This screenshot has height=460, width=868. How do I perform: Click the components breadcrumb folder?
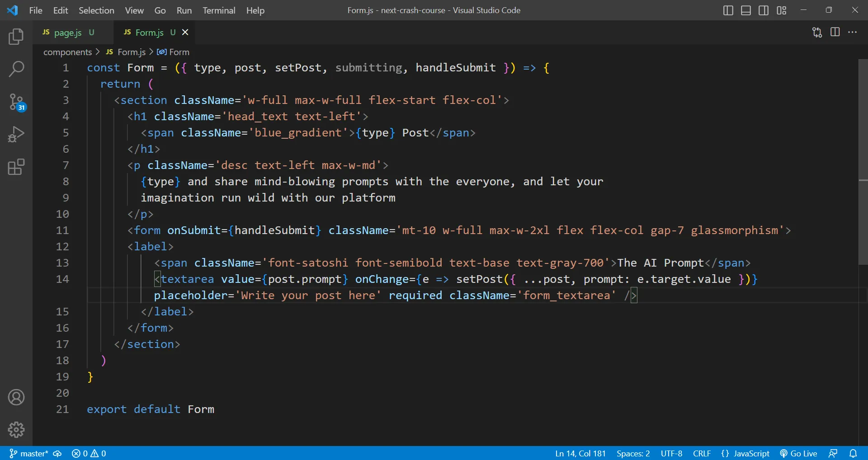pos(67,52)
